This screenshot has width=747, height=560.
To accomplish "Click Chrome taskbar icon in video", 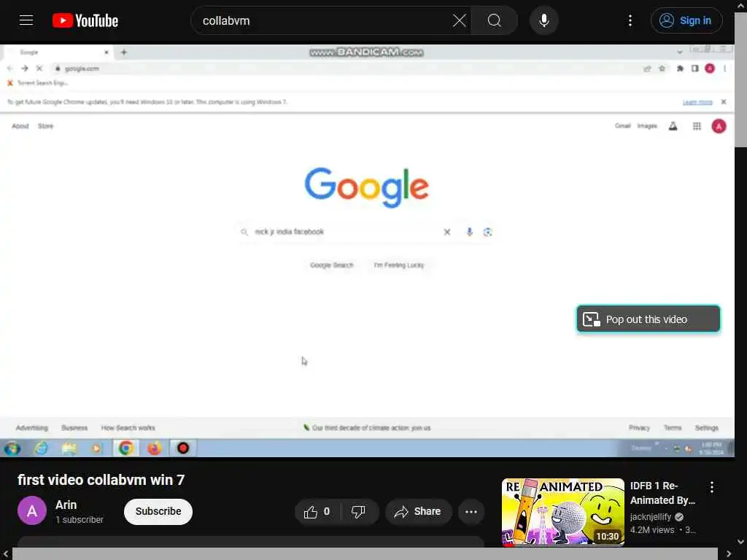I will [x=125, y=448].
